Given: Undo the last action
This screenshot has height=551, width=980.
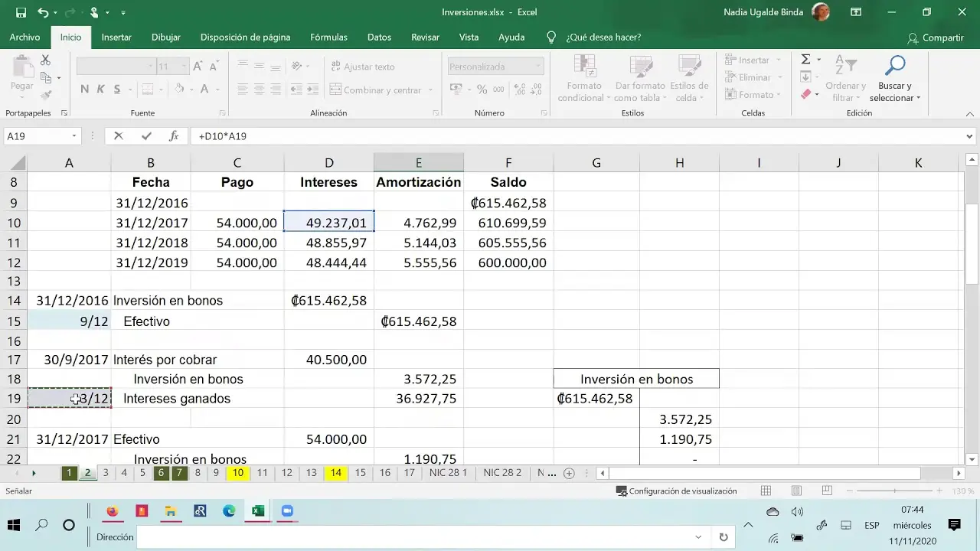Looking at the screenshot, I should click(x=43, y=12).
